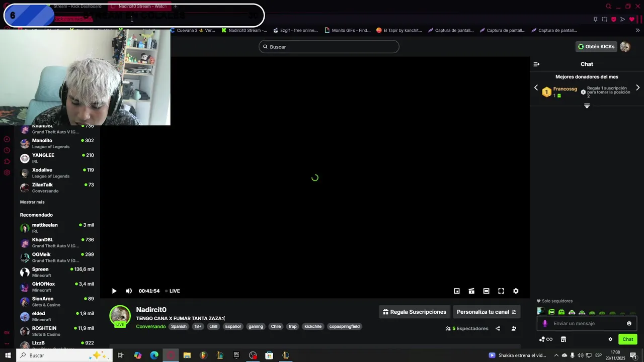The height and width of the screenshot is (362, 644).
Task: Open Conversando category link
Action: [x=151, y=326]
